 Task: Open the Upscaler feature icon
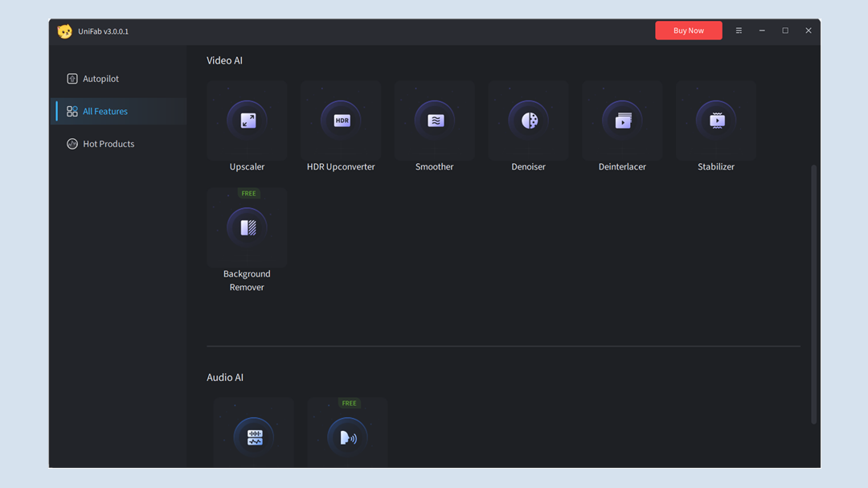[247, 121]
